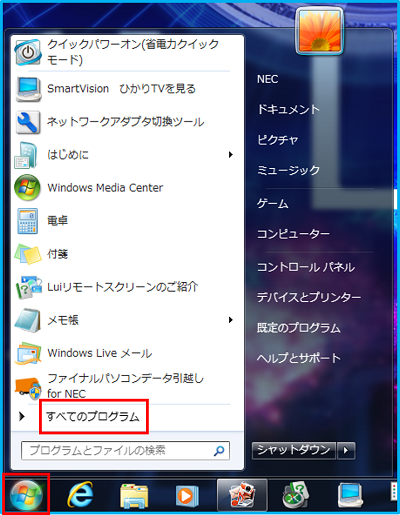
Task: Open the 電卓 calculator icon
Action: [27, 221]
